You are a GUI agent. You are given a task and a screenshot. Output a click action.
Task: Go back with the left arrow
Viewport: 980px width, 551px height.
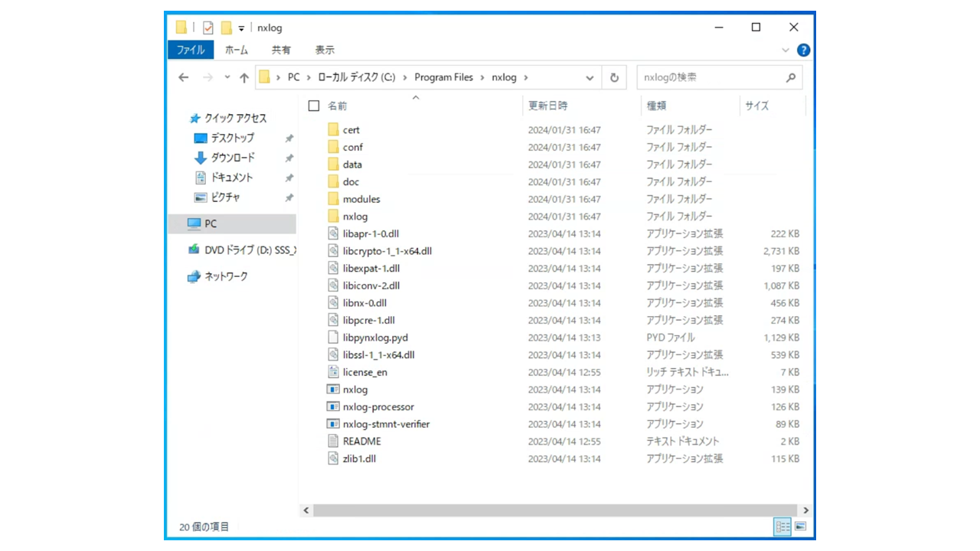pos(184,77)
